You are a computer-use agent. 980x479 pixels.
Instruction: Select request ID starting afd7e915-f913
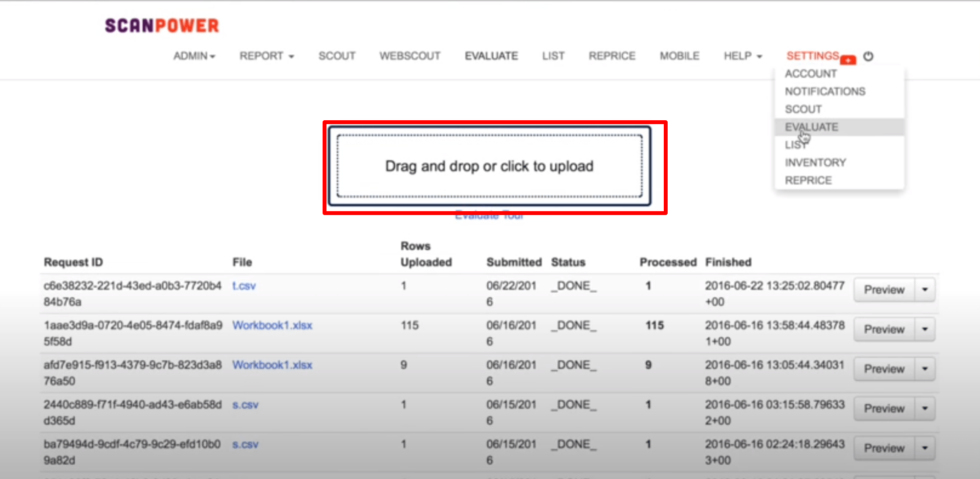132,373
